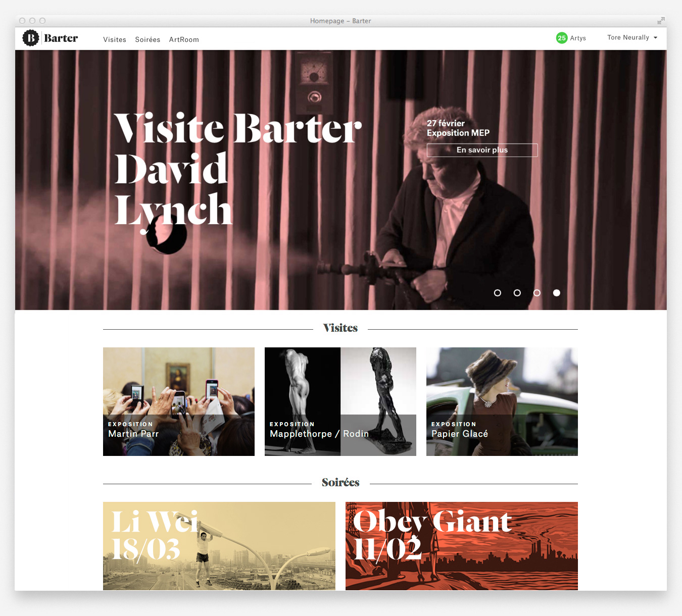Open the Visites navigation menu item
The width and height of the screenshot is (682, 616).
click(115, 39)
